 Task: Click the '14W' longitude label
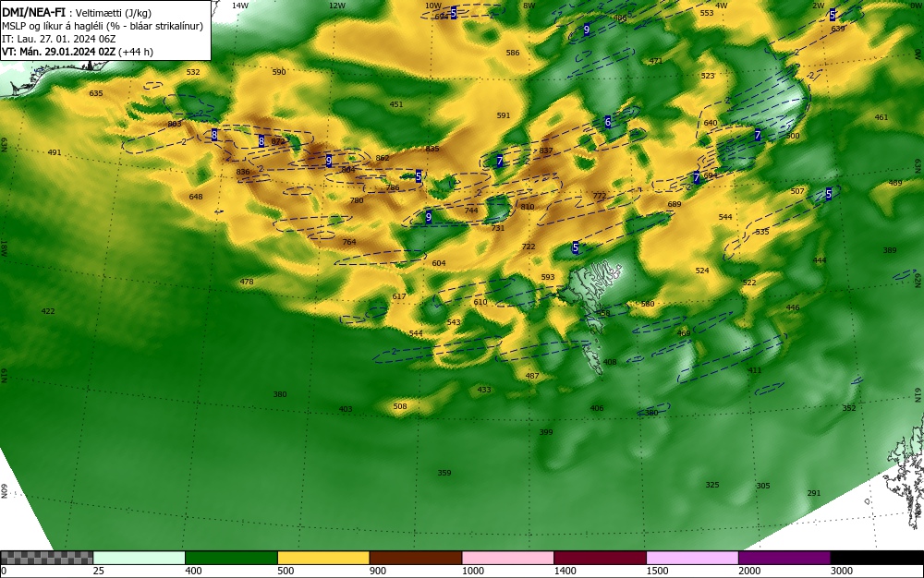click(x=240, y=6)
